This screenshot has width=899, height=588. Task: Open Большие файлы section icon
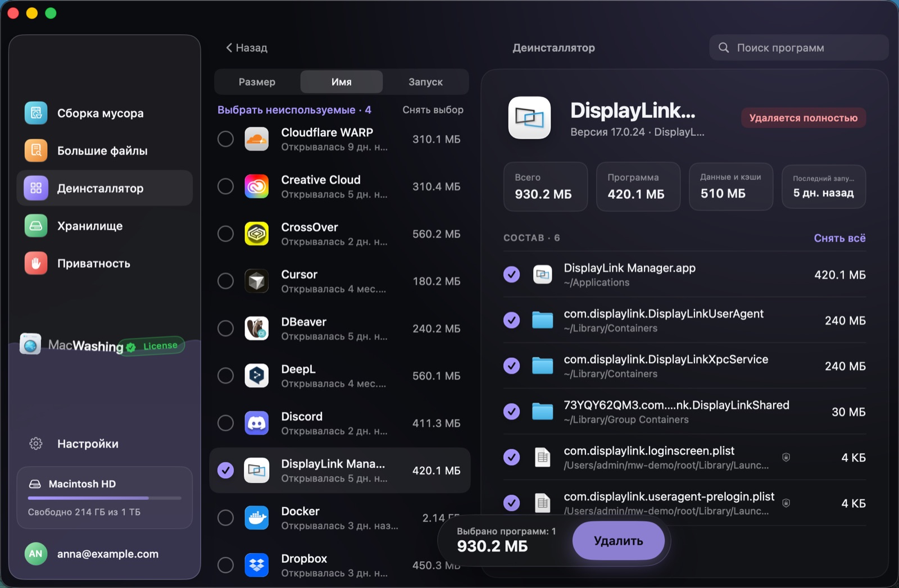pos(36,151)
